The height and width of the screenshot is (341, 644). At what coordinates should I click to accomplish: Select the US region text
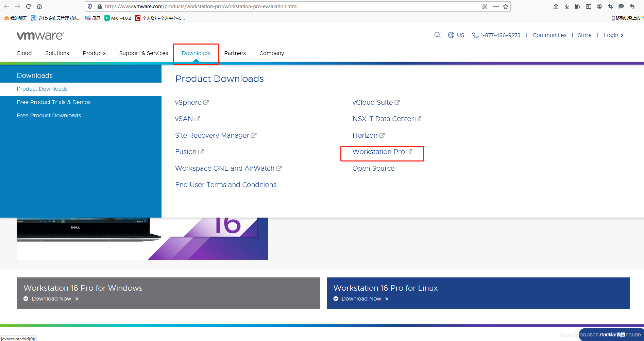(x=460, y=35)
